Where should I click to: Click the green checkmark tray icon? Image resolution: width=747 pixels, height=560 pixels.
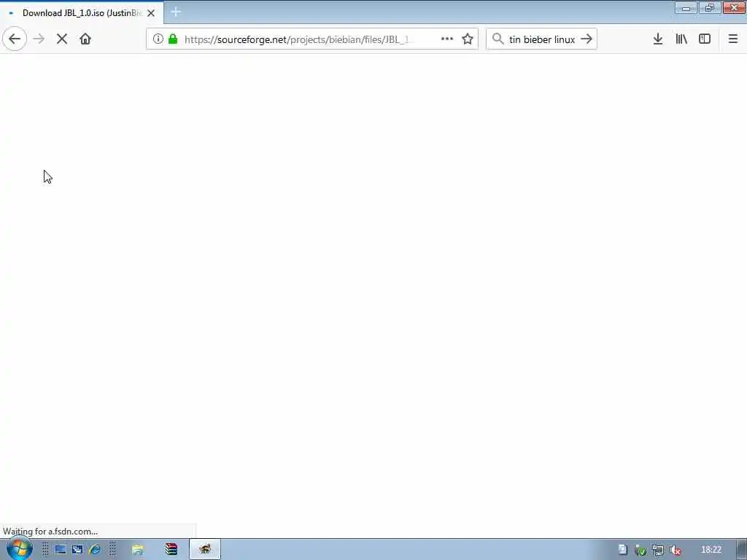pos(640,551)
